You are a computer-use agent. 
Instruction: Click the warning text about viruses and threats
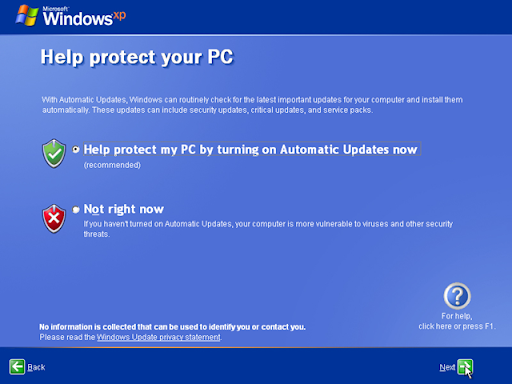[268, 229]
